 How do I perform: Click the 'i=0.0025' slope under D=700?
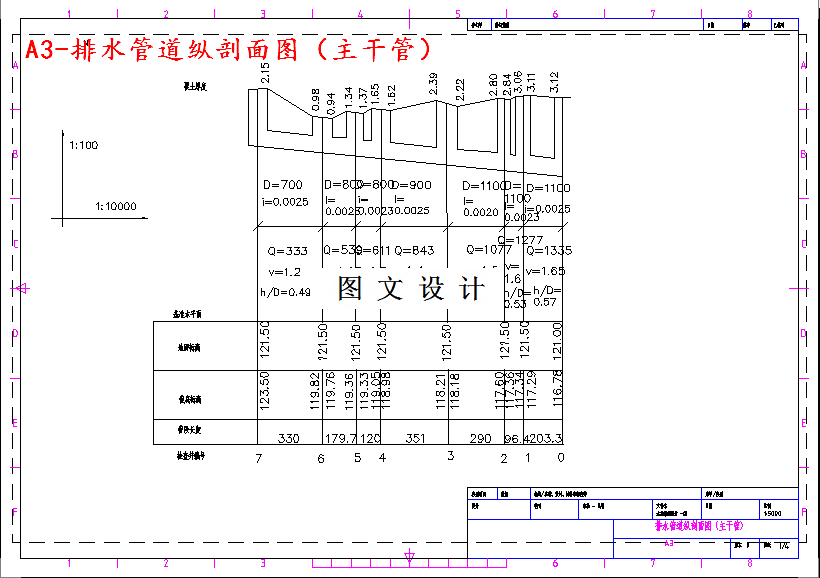285,202
